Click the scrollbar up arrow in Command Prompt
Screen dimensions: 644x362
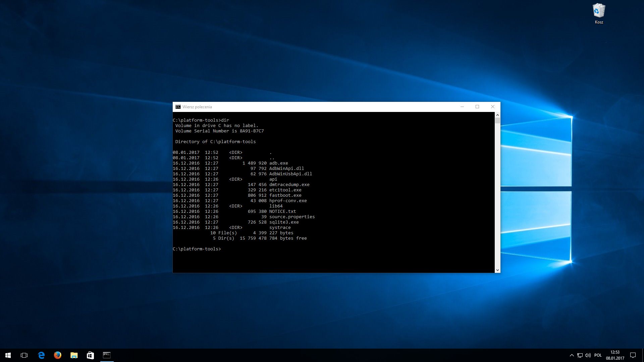pyautogui.click(x=497, y=114)
